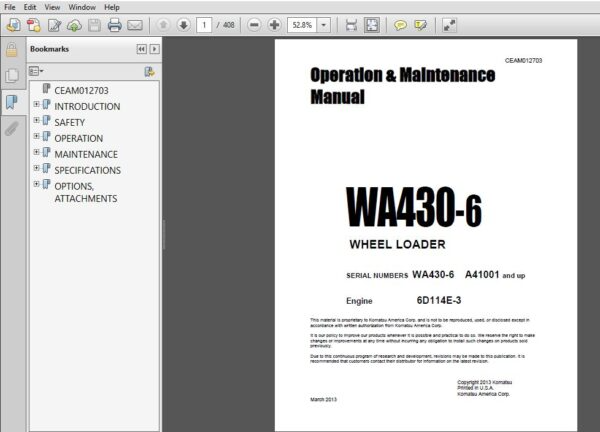
Task: Expand the OPERATION bookmark
Action: click(36, 136)
